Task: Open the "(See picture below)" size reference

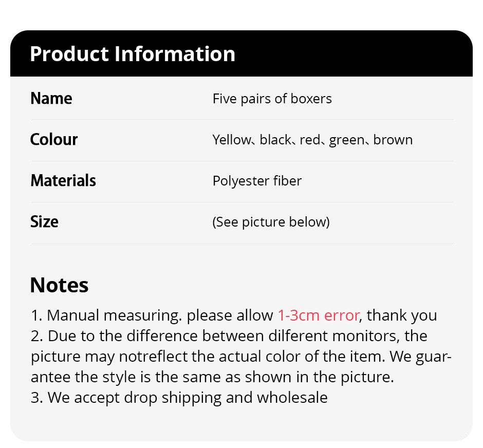Action: click(x=271, y=222)
